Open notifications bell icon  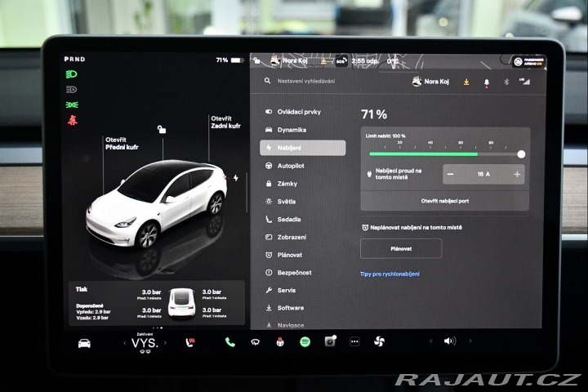[x=487, y=82]
